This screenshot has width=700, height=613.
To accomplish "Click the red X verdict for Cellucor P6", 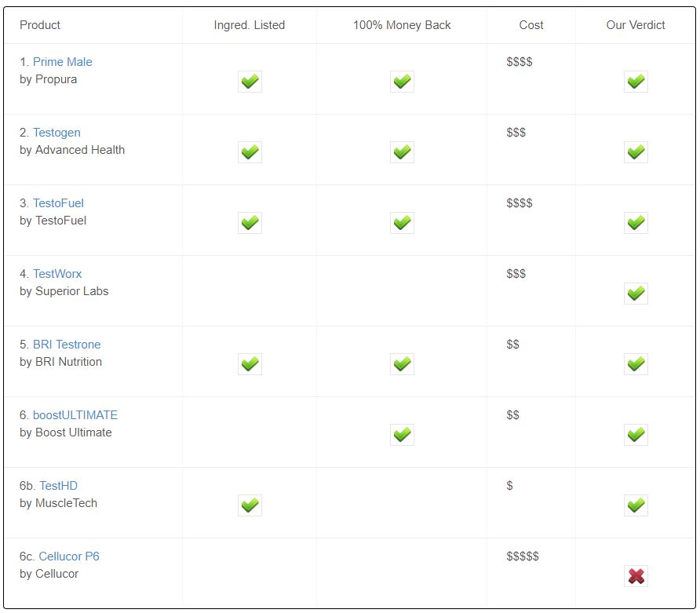I will (636, 576).
